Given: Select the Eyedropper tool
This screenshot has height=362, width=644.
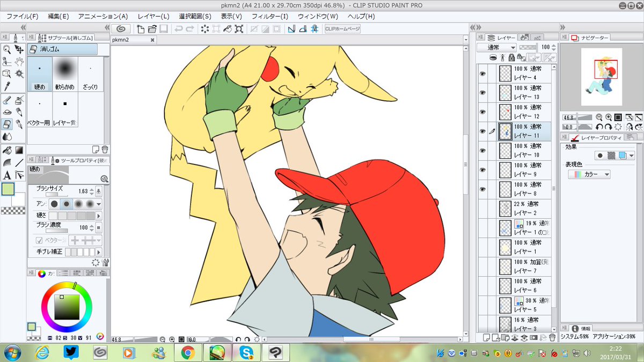Looking at the screenshot, I should [x=7, y=86].
